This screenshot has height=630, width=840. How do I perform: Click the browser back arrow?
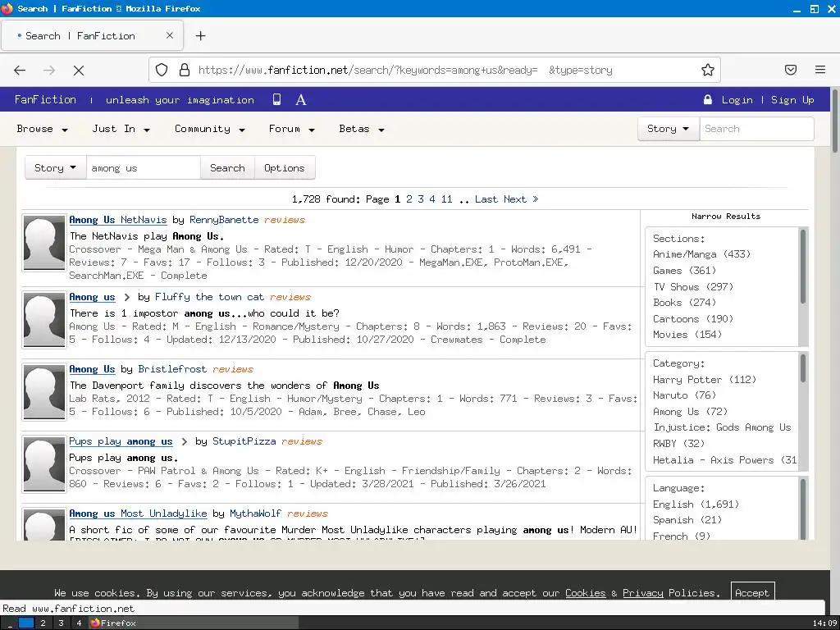pos(20,71)
